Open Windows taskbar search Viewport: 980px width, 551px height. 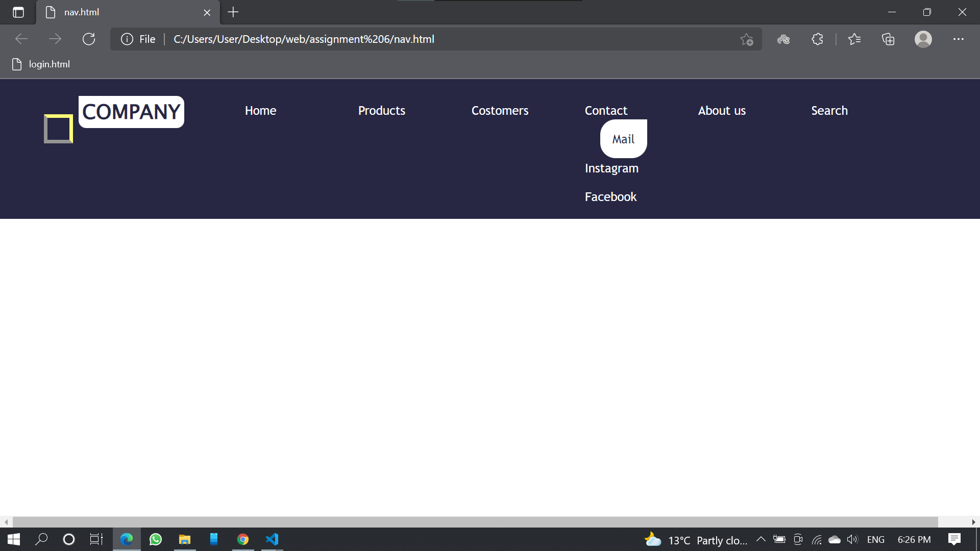point(41,539)
